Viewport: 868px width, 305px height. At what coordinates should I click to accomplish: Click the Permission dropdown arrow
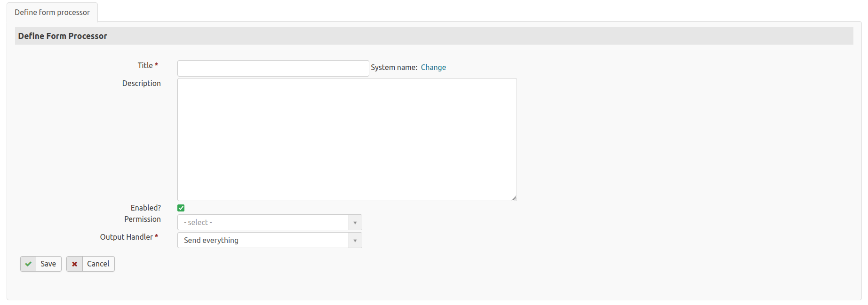pos(355,222)
